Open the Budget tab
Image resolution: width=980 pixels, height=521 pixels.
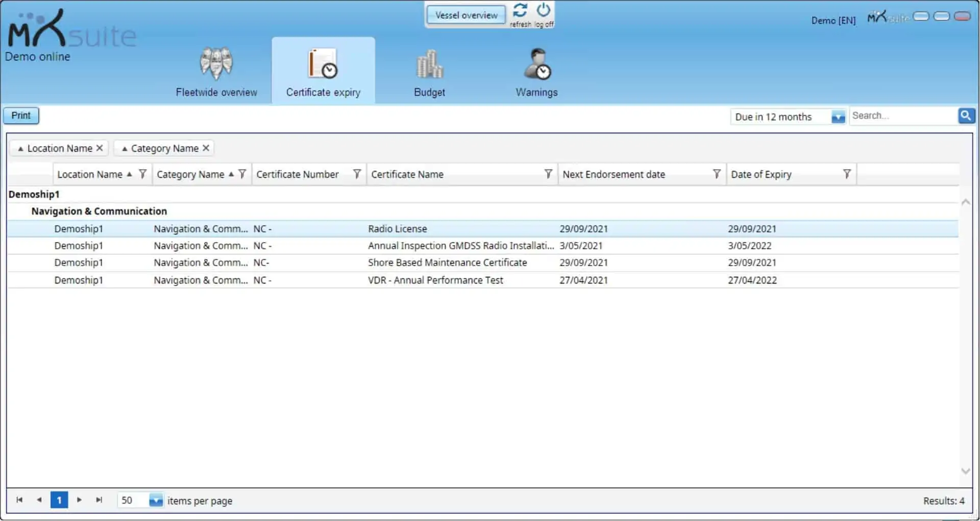(x=429, y=72)
